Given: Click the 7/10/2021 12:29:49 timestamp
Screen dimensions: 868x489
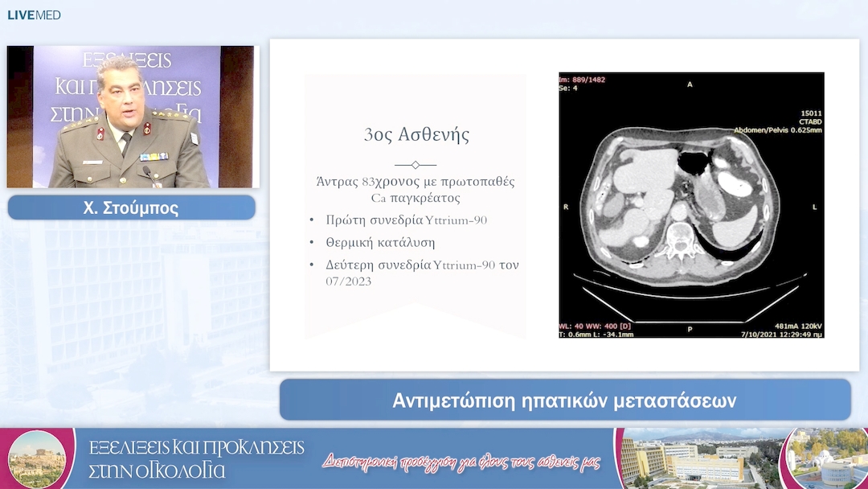Looking at the screenshot, I should [782, 334].
